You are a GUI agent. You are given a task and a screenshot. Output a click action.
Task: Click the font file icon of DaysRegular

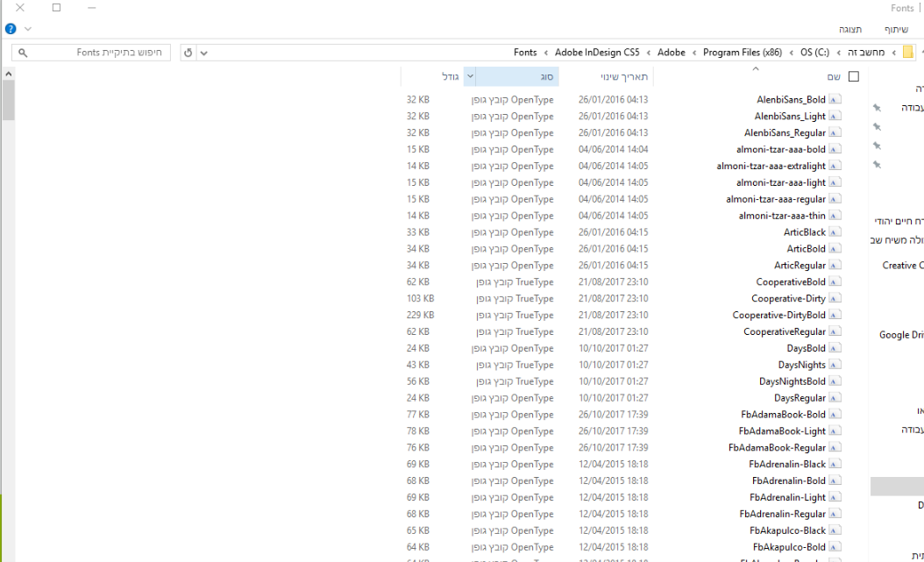coord(835,398)
